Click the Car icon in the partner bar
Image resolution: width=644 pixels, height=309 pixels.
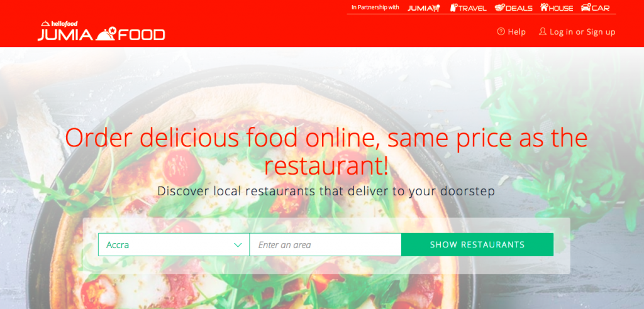[x=586, y=8]
